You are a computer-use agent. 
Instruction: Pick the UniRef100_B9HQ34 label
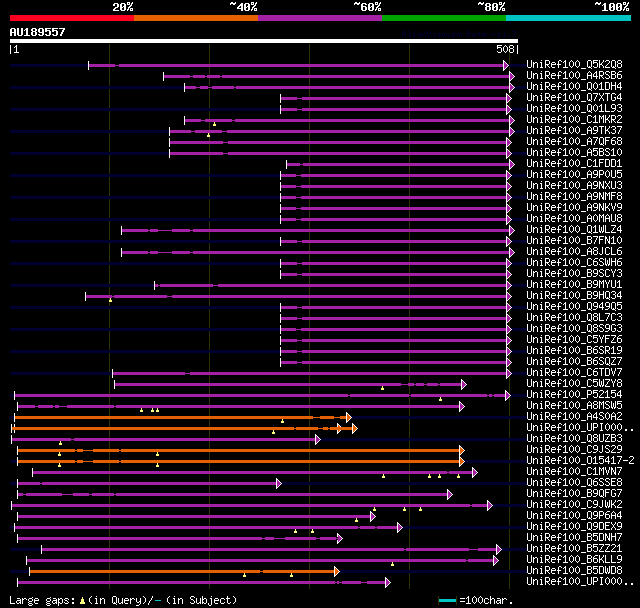(x=574, y=296)
